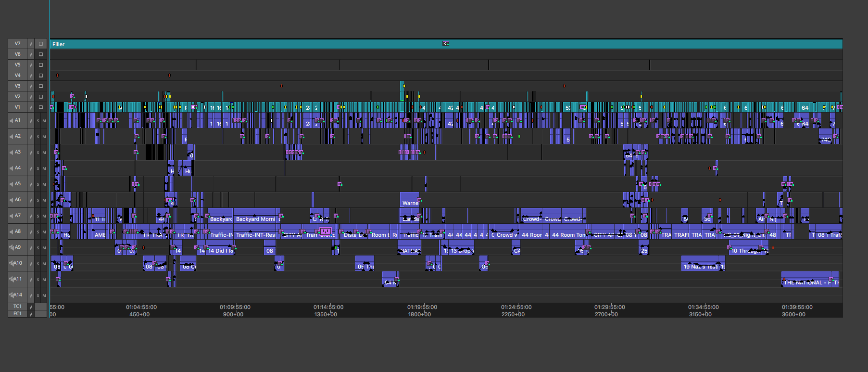Toggle the video monitor icon on track V1
The image size is (868, 372).
coord(41,107)
